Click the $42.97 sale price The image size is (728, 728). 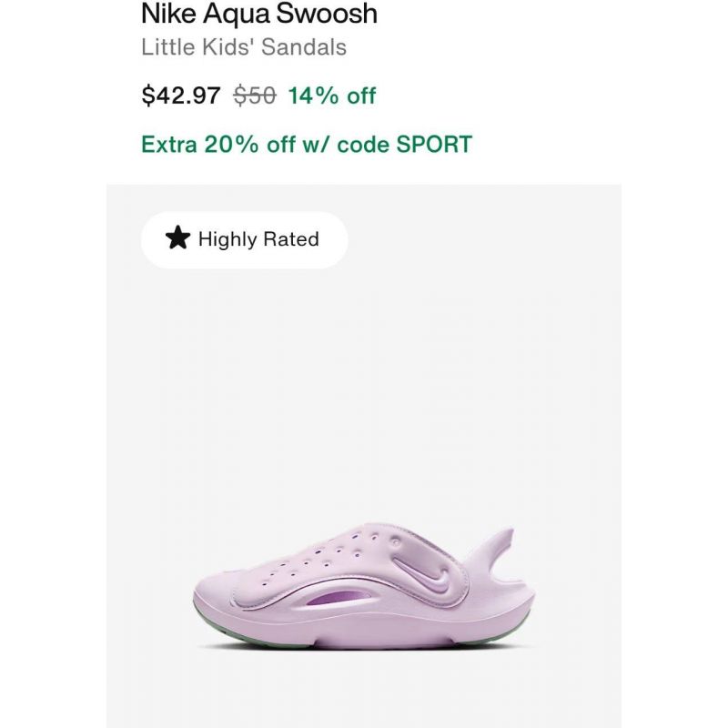180,96
